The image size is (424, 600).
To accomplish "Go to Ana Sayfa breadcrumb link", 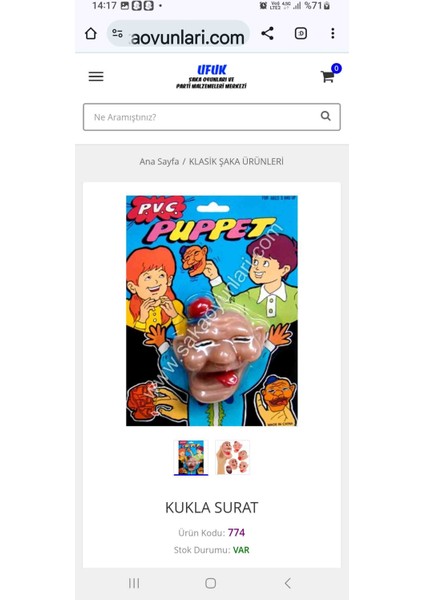I will (x=159, y=161).
